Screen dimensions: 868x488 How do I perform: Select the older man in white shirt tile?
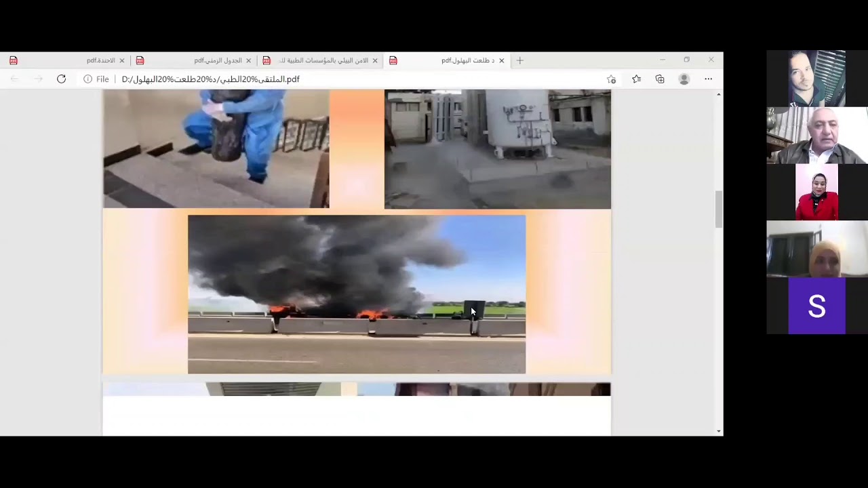click(817, 136)
